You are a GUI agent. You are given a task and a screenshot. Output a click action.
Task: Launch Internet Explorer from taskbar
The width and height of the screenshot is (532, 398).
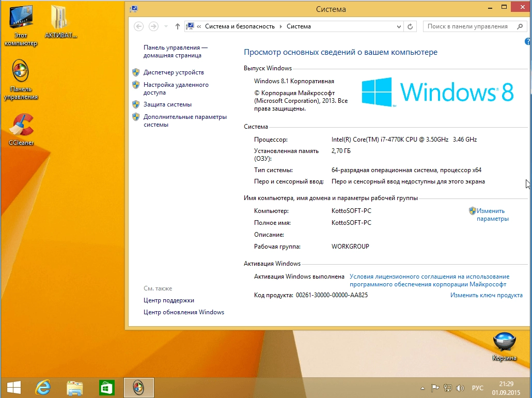43,388
